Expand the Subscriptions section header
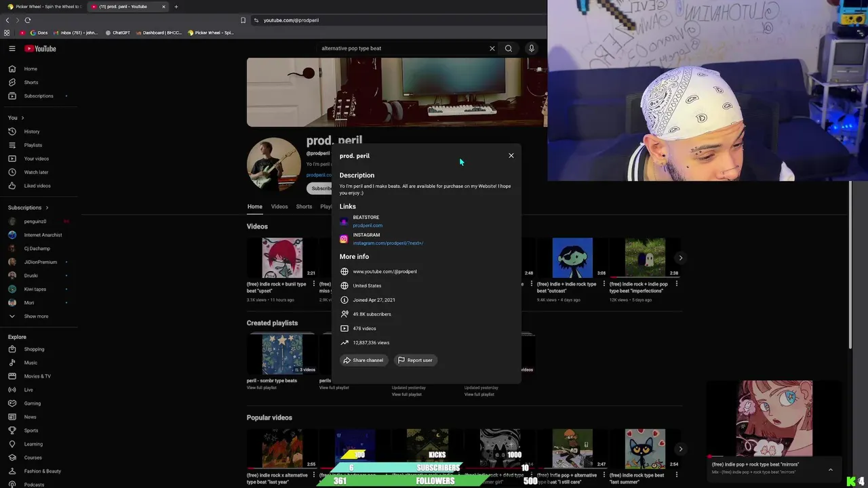Viewport: 868px width, 488px height. (28, 207)
